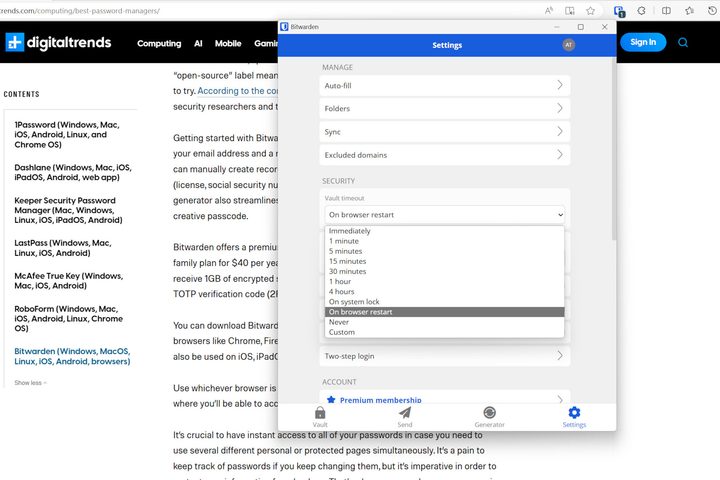Click the Sign In button

(x=643, y=42)
